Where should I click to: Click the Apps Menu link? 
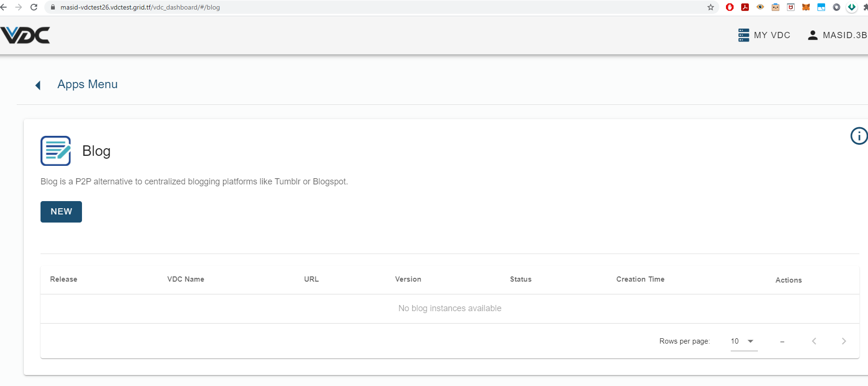pos(87,84)
